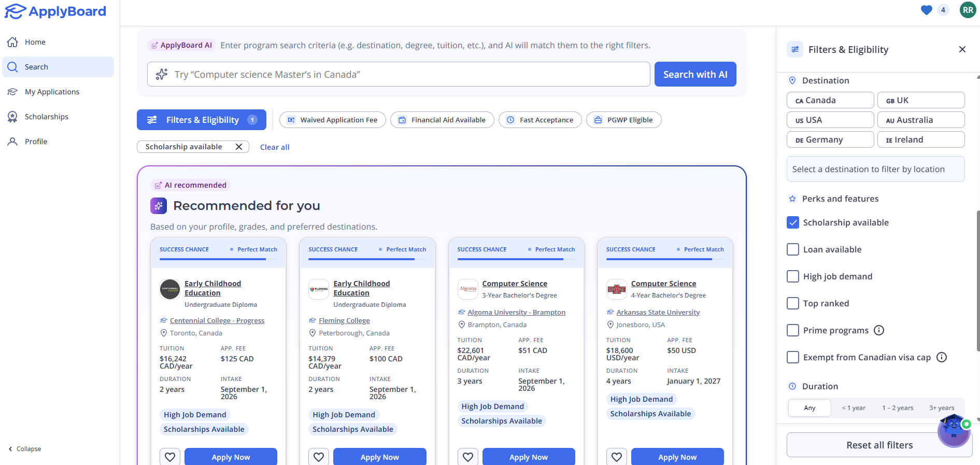Open Scholarships in the sidebar
This screenshot has height=465, width=980.
coord(58,117)
